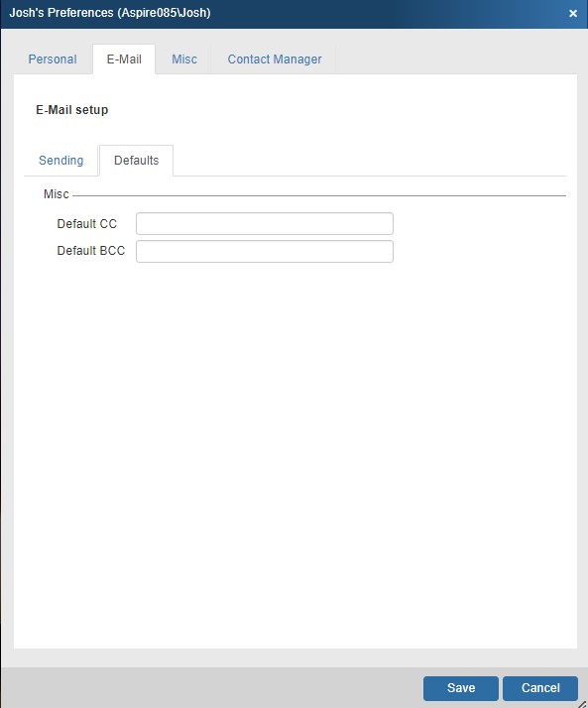Save the preferences

coord(461,688)
